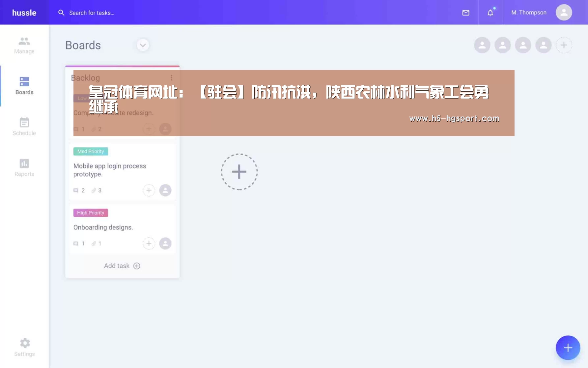
Task: Click the hussle logo
Action: click(24, 13)
